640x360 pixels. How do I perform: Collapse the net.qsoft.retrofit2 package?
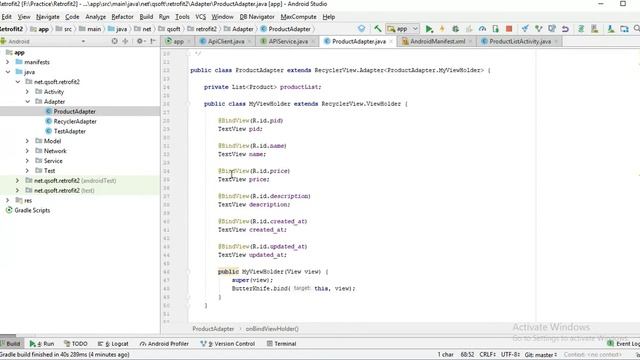[18, 82]
